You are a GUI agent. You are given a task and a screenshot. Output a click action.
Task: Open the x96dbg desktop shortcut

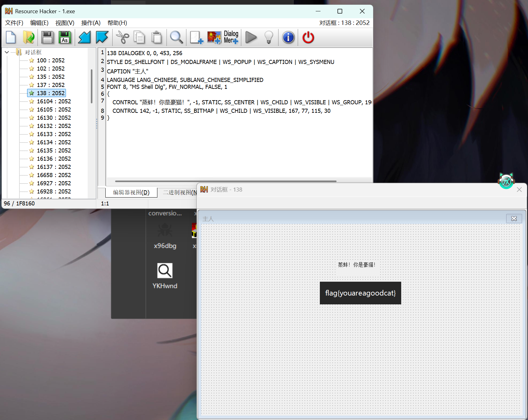click(165, 236)
